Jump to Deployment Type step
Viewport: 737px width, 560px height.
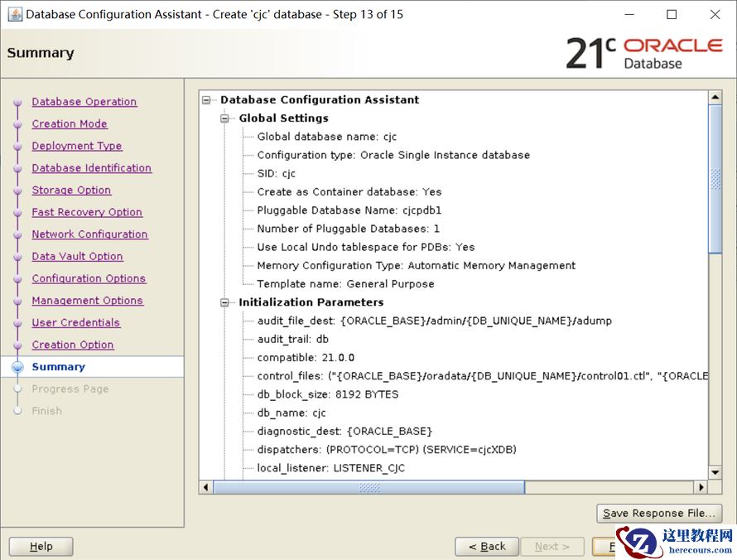click(76, 146)
